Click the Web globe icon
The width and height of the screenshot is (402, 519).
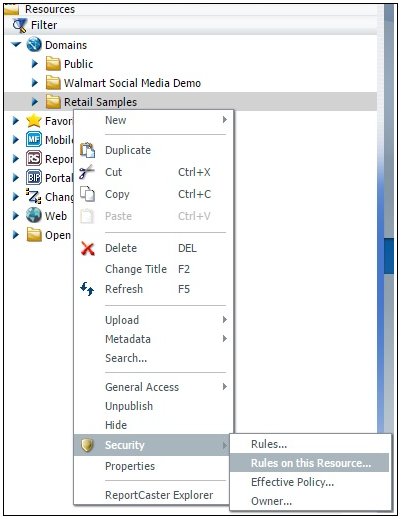[x=34, y=215]
